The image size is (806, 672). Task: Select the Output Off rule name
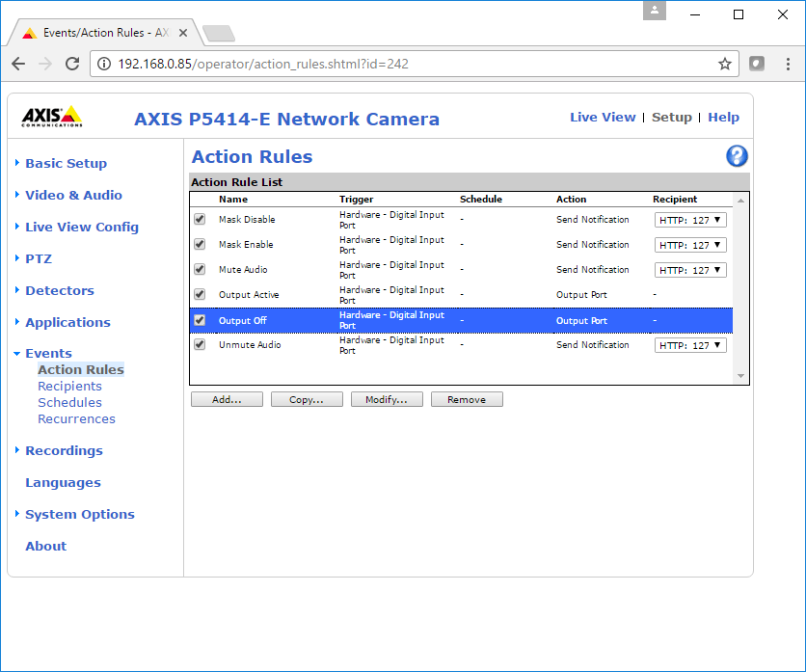[x=243, y=320]
